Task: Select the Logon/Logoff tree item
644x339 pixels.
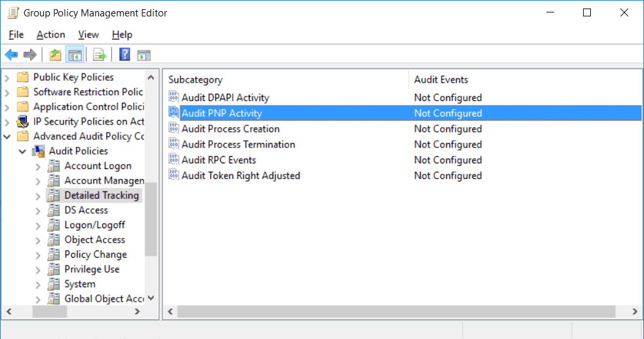Action: click(x=94, y=225)
